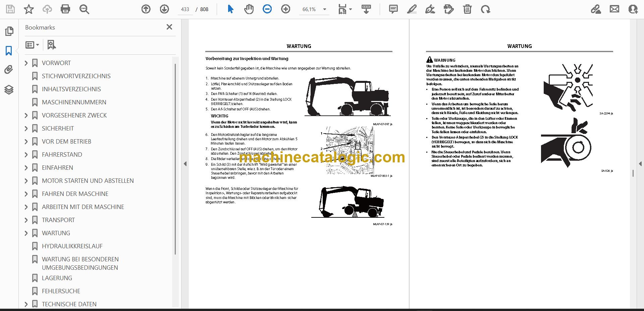The width and height of the screenshot is (644, 311).
Task: Toggle the Layers panel icon
Action: [9, 90]
